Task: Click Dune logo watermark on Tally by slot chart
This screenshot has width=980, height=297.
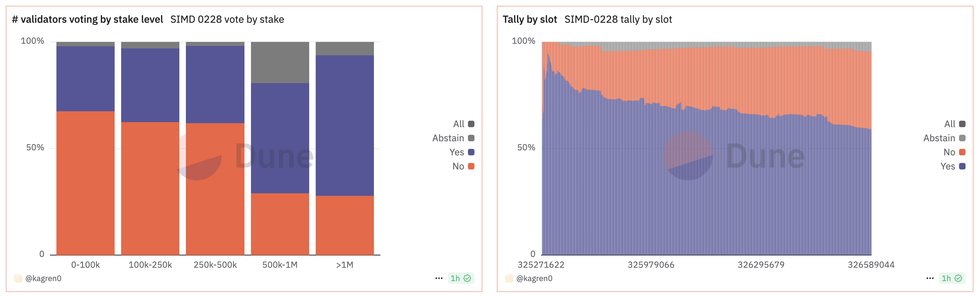Action: pyautogui.click(x=688, y=155)
